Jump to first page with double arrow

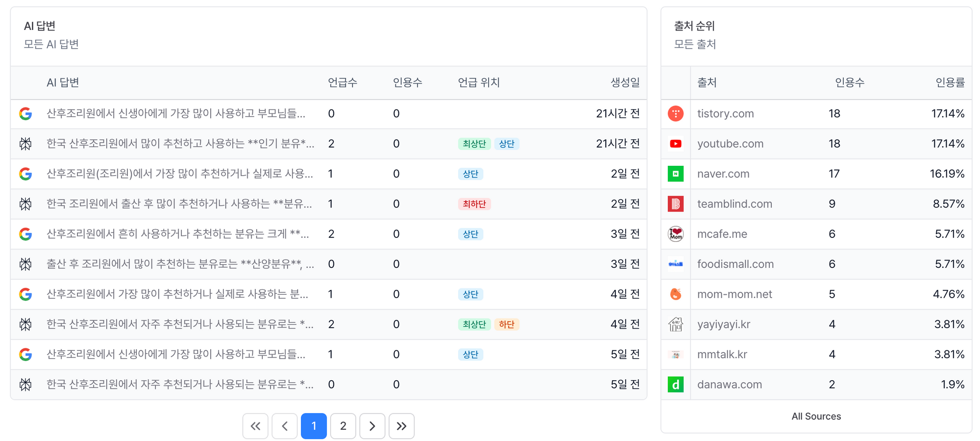pos(255,426)
